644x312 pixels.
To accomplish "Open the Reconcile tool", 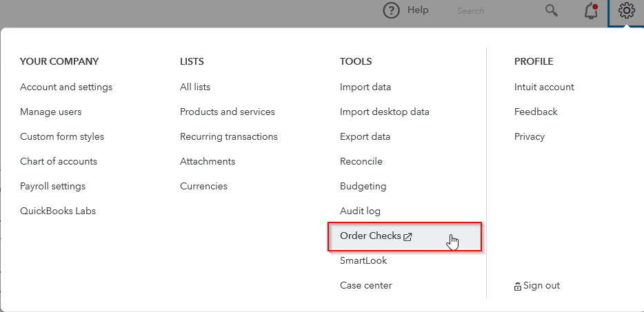I will [x=361, y=161].
